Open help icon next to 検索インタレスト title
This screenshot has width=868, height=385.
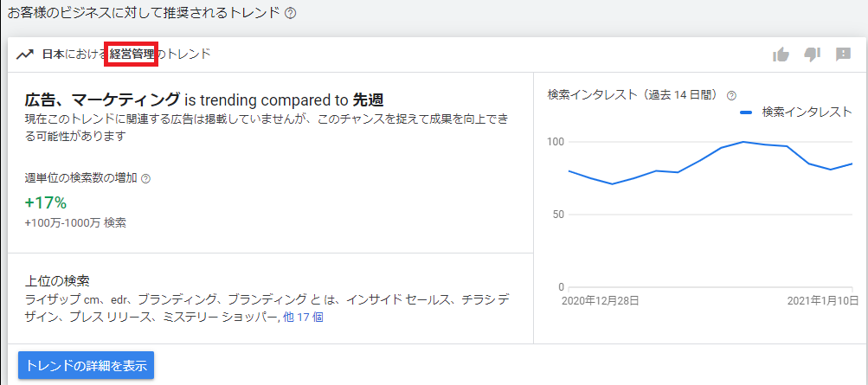731,95
